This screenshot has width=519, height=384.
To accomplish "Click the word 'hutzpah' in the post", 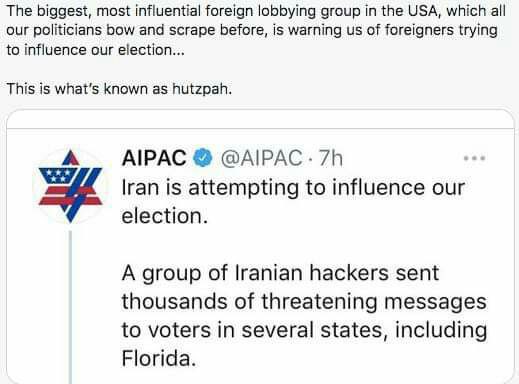I will 202,89.
